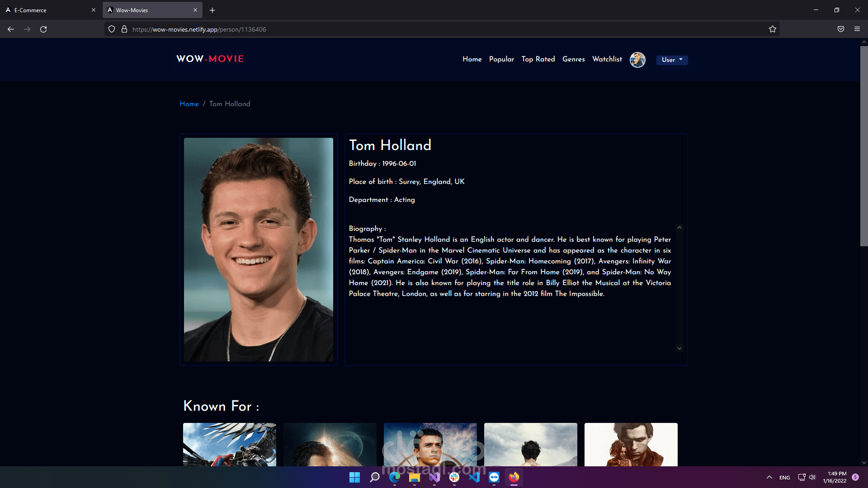Screen dimensions: 868x488
Task: Click the Save to Pocket icon
Action: tap(841, 29)
